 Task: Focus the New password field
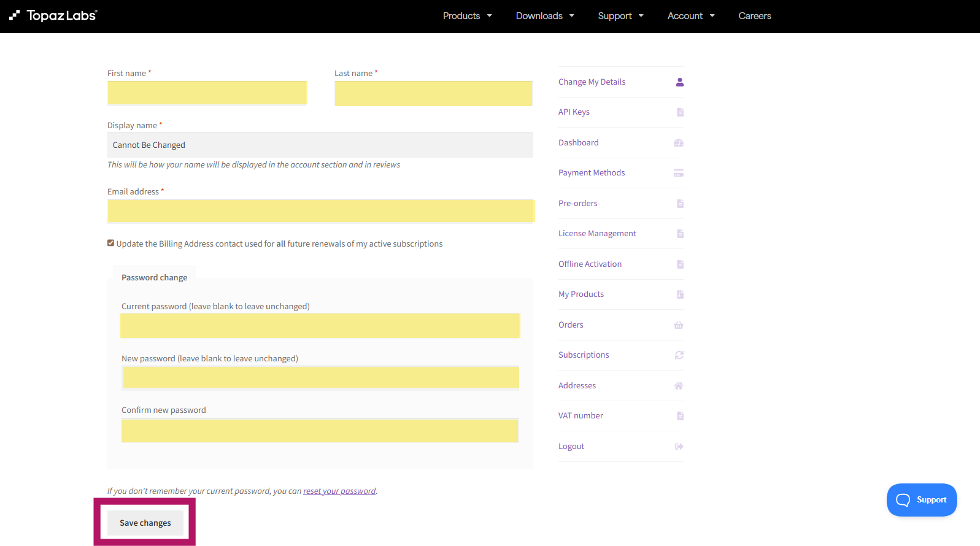[320, 378]
